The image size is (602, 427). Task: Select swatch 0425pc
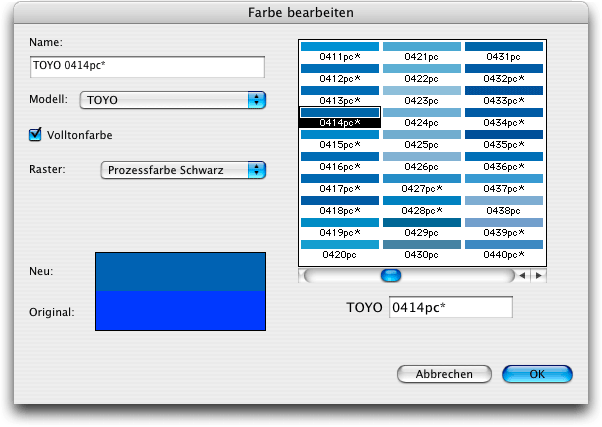click(422, 139)
